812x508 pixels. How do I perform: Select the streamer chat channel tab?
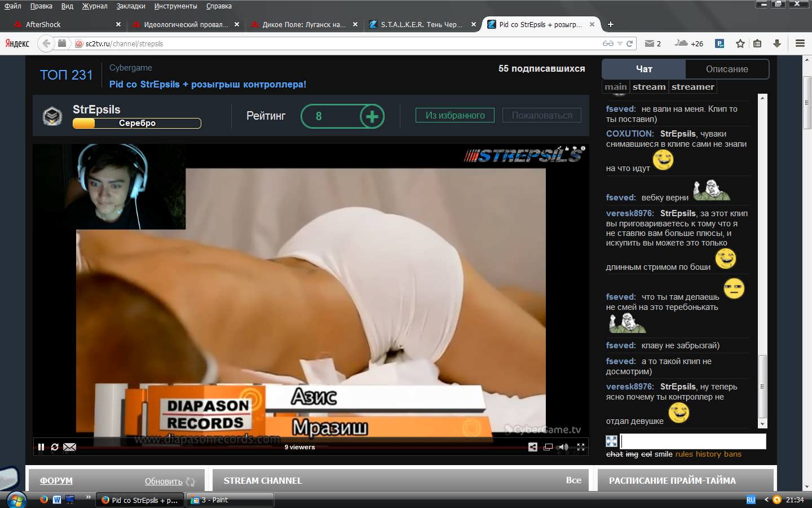tap(693, 87)
